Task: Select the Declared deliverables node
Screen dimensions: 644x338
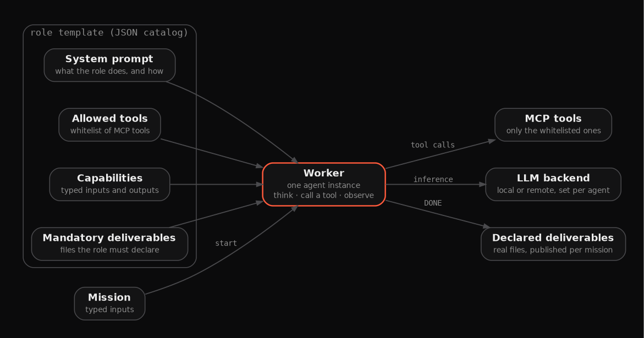Action: pos(553,243)
